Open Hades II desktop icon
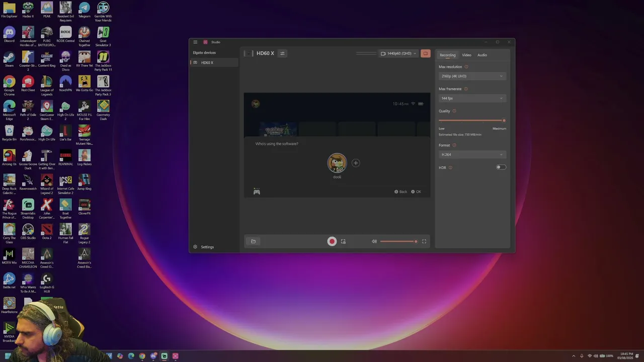Screen dimensions: 644x362 click(x=28, y=10)
